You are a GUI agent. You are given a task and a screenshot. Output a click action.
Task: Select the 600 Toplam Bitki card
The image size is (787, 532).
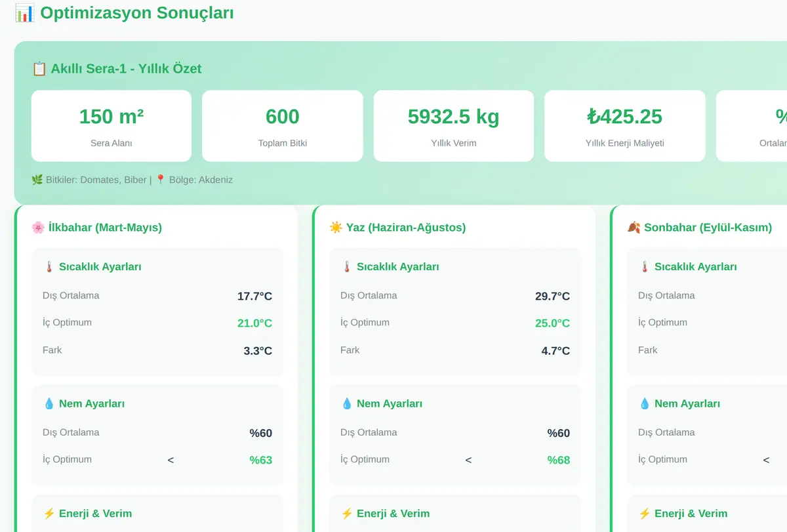pyautogui.click(x=283, y=126)
